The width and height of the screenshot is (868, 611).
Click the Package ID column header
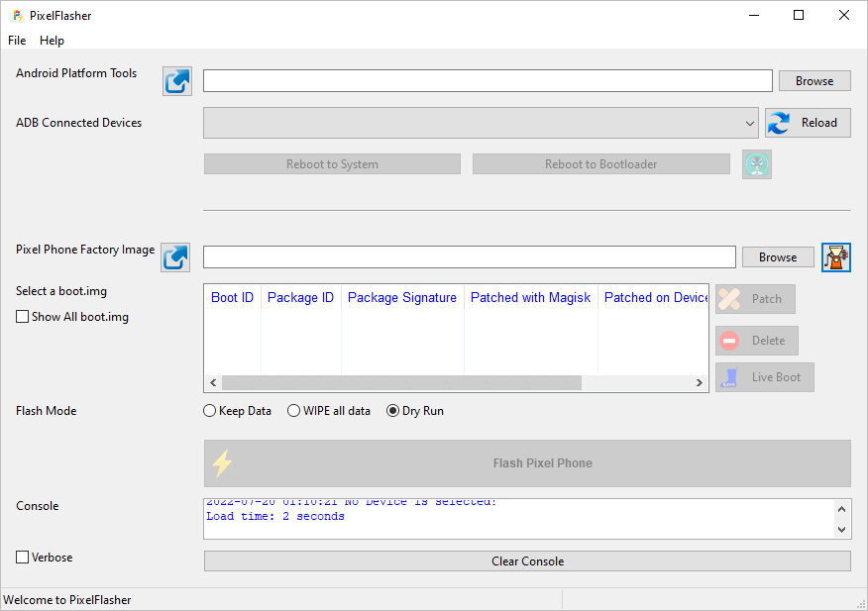click(300, 298)
